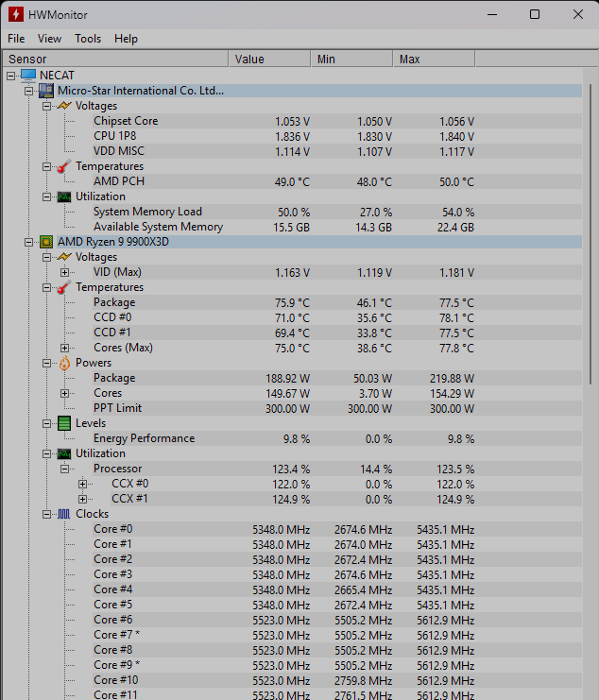This screenshot has height=700, width=599.
Task: Select the System Memory Load row
Action: 336,212
